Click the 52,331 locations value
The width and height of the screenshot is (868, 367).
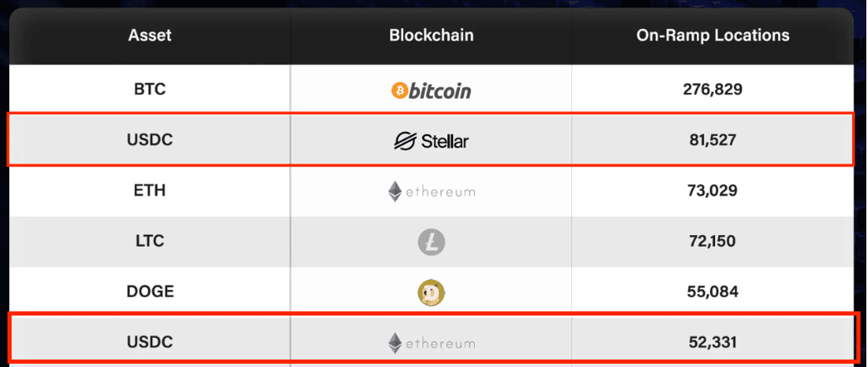pos(713,341)
